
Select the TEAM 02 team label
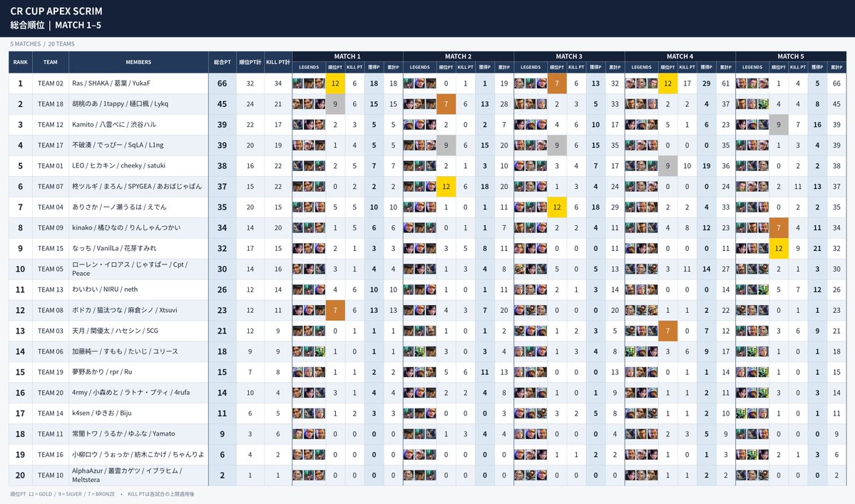[x=50, y=83]
